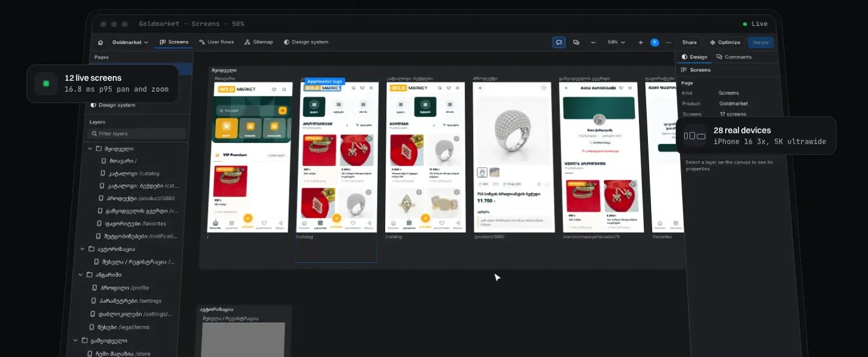868x357 pixels.
Task: Click the blue Iterate button
Action: tap(761, 42)
